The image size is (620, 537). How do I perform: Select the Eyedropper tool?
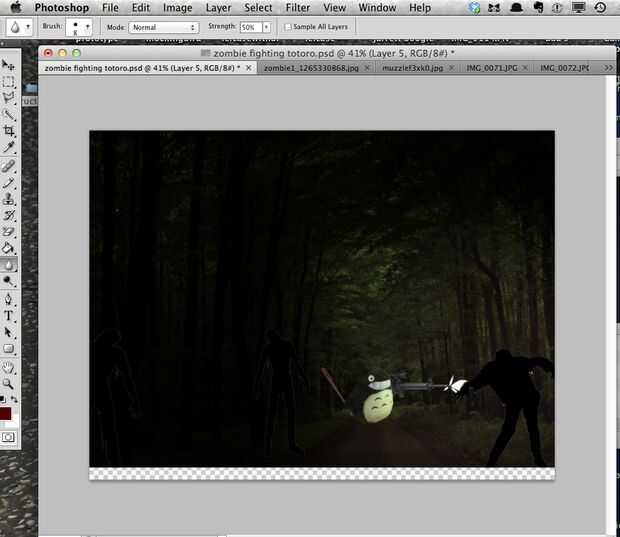[x=8, y=147]
